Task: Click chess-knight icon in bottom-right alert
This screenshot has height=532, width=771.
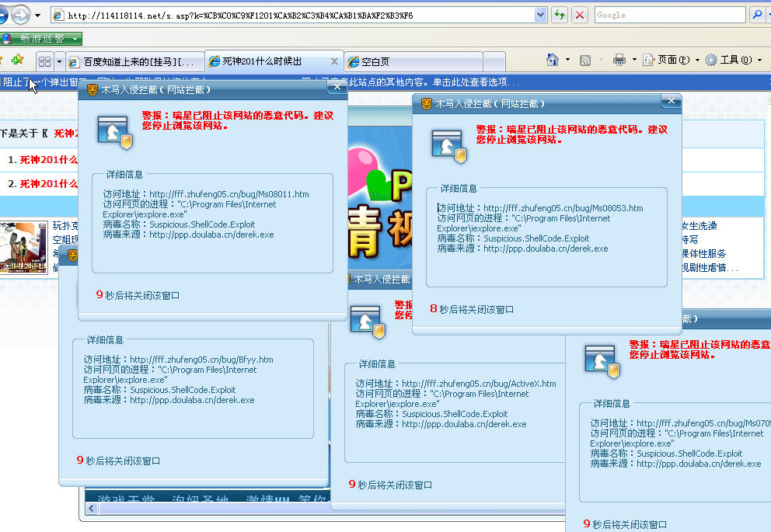Action: [602, 362]
